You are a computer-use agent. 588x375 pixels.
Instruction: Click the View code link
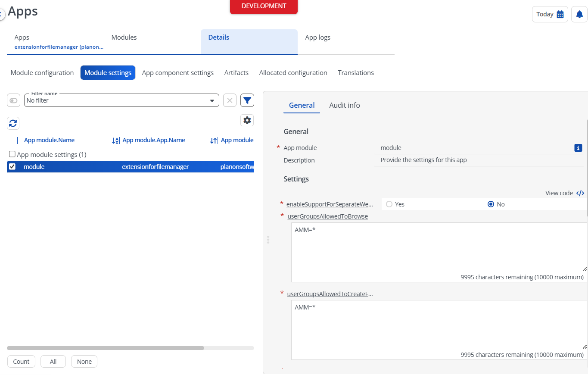pos(559,193)
